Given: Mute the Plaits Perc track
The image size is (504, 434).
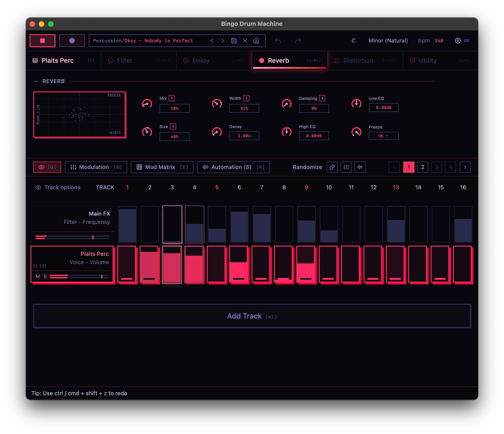Looking at the screenshot, I should [38, 276].
